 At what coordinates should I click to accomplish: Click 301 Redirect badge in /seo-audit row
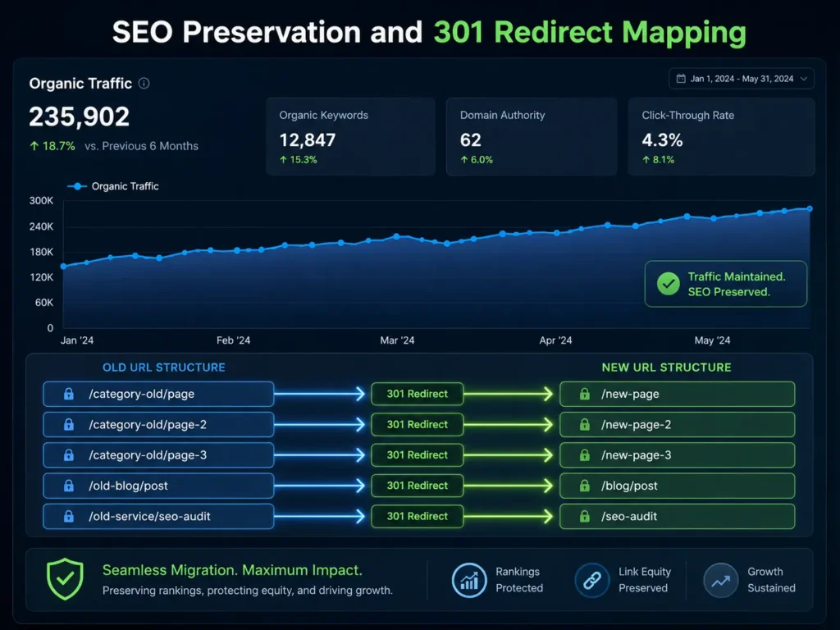pos(418,516)
